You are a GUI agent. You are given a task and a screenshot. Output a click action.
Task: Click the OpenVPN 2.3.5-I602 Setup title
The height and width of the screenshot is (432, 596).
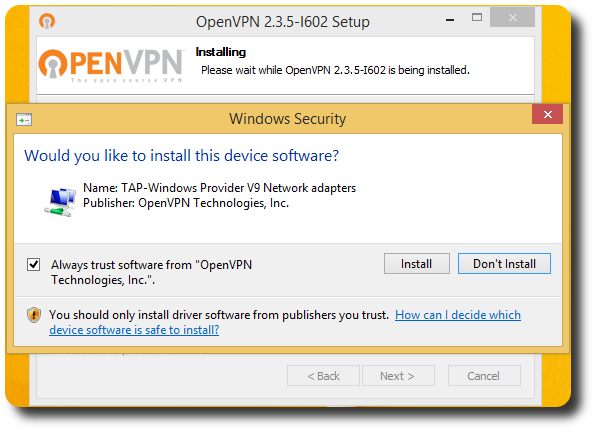tap(282, 22)
